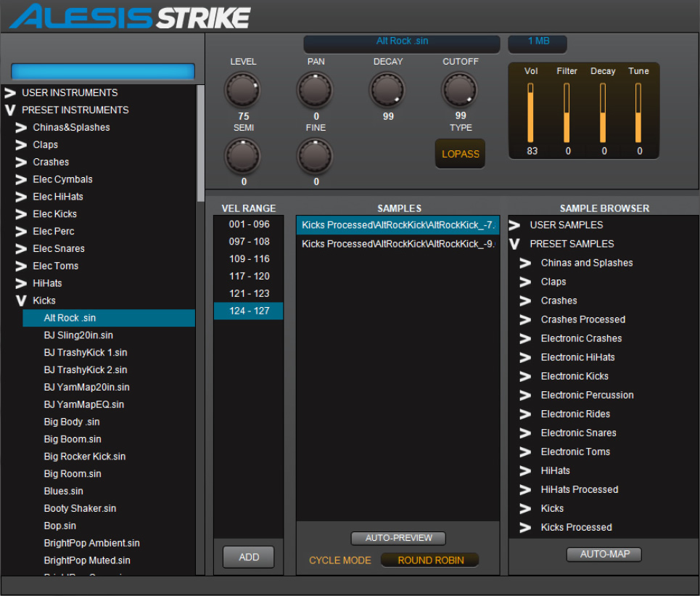Expand Chinas and Splashes samples folder
This screenshot has height=596, width=700.
point(525,263)
